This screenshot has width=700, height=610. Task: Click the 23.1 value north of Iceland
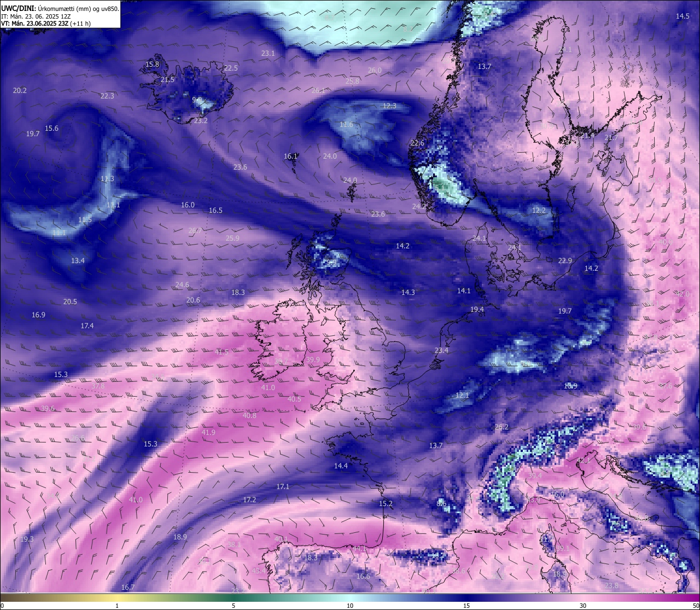pyautogui.click(x=268, y=54)
